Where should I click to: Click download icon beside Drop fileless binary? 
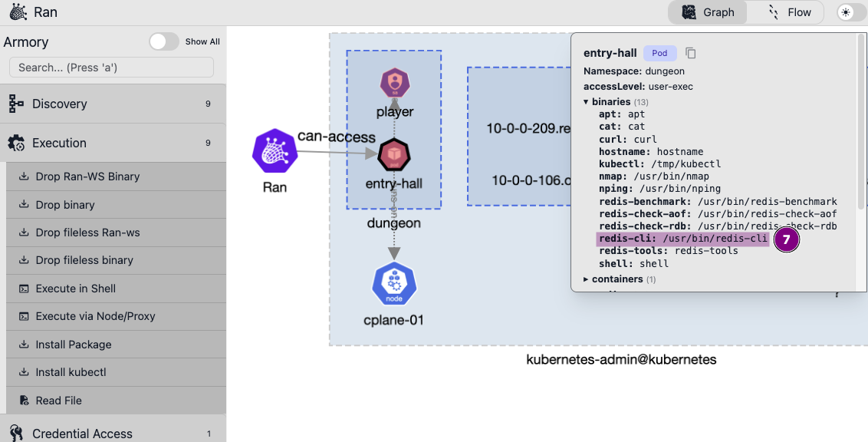(x=24, y=260)
